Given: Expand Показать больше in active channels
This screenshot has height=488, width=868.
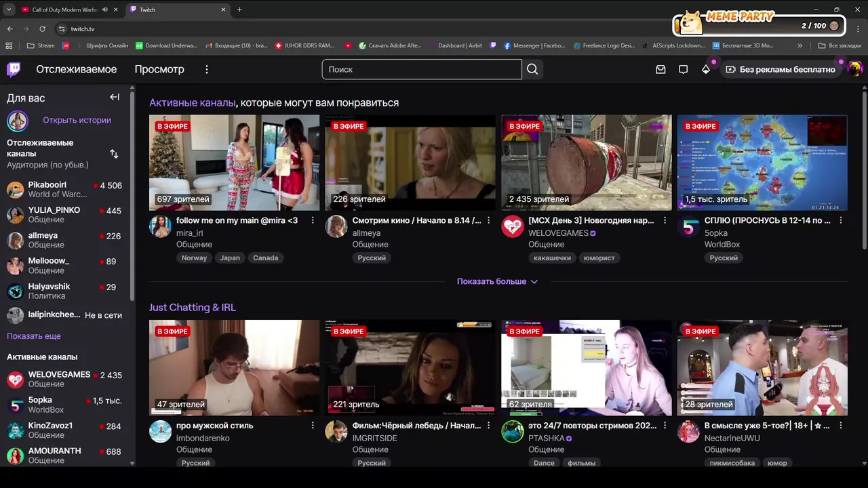Looking at the screenshot, I should [498, 281].
